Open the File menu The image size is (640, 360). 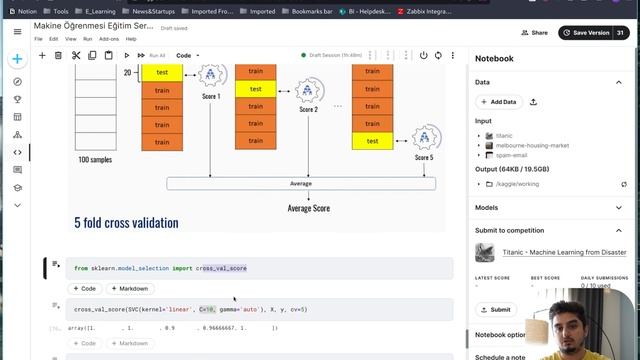(x=38, y=39)
